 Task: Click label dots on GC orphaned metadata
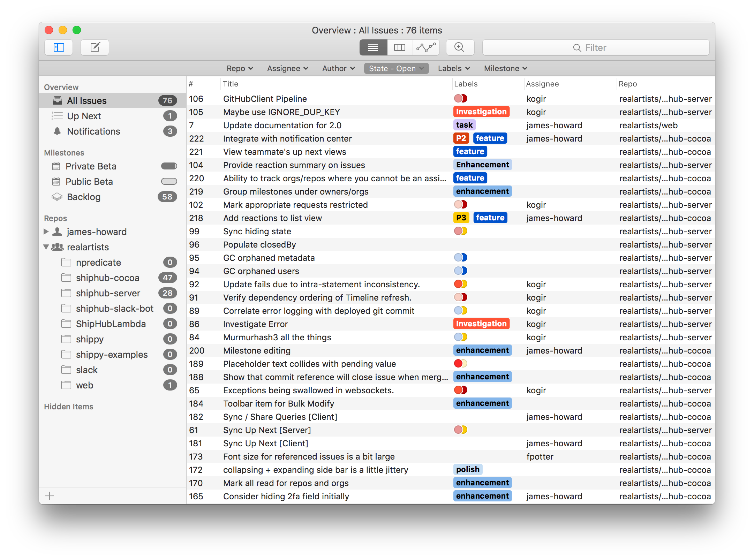[461, 257]
